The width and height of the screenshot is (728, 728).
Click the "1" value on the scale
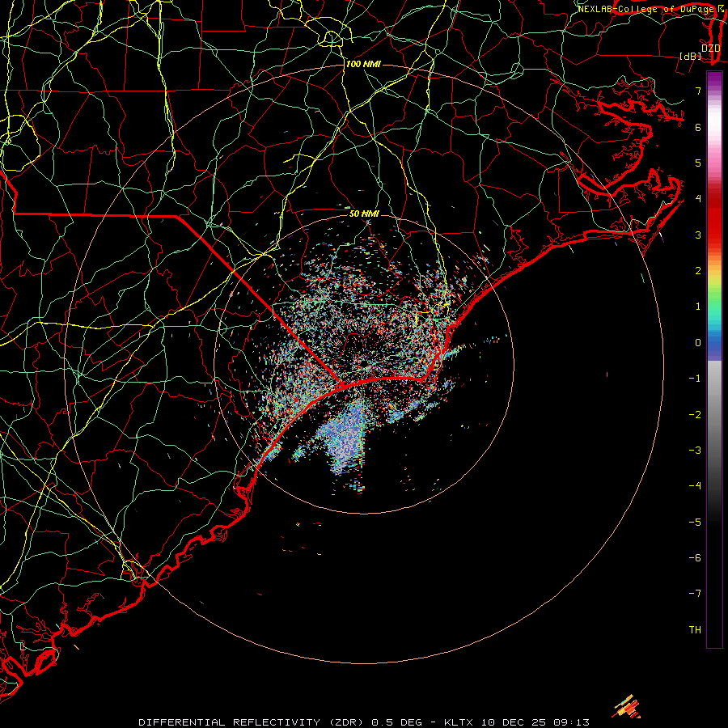coord(698,307)
